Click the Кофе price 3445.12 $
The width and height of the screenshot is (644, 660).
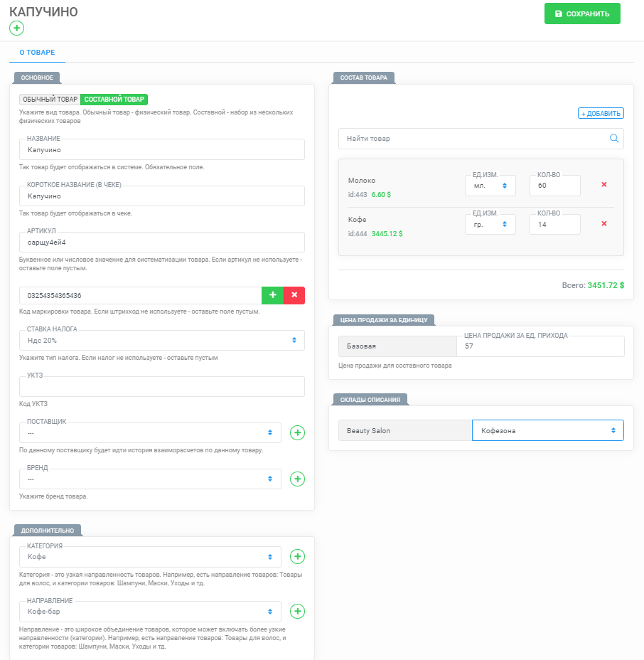(x=387, y=233)
